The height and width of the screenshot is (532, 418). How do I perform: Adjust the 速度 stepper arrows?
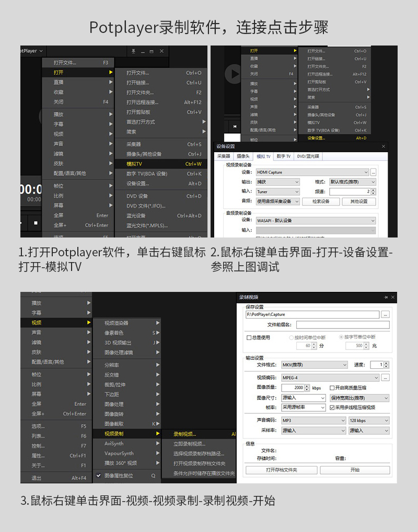tap(386, 365)
